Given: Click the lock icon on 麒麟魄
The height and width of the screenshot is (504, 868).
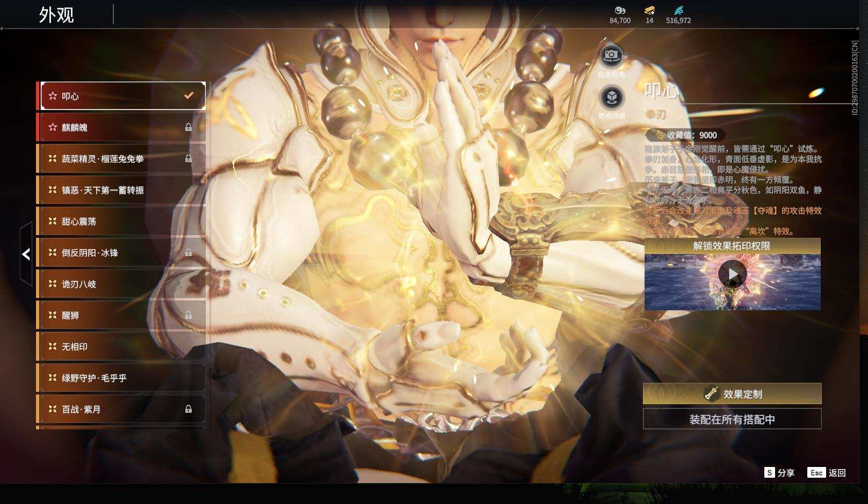Looking at the screenshot, I should coord(189,127).
